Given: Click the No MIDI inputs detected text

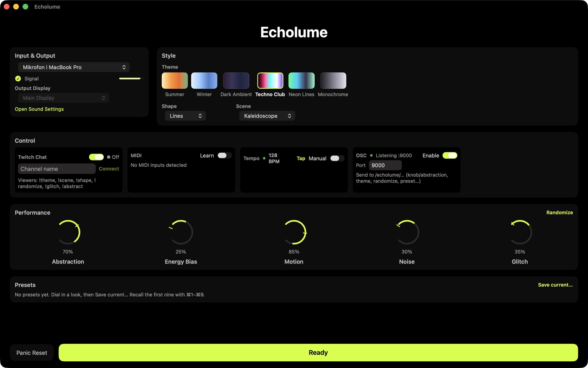Looking at the screenshot, I should click(x=159, y=165).
